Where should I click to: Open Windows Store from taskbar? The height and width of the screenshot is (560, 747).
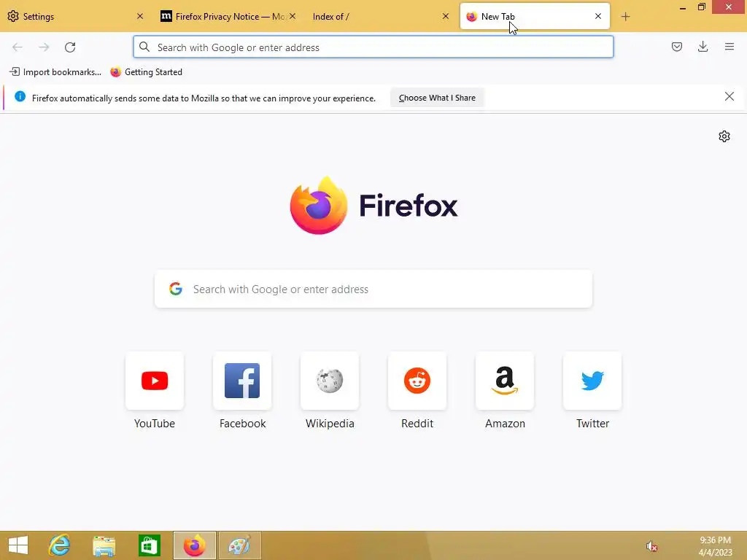(149, 545)
